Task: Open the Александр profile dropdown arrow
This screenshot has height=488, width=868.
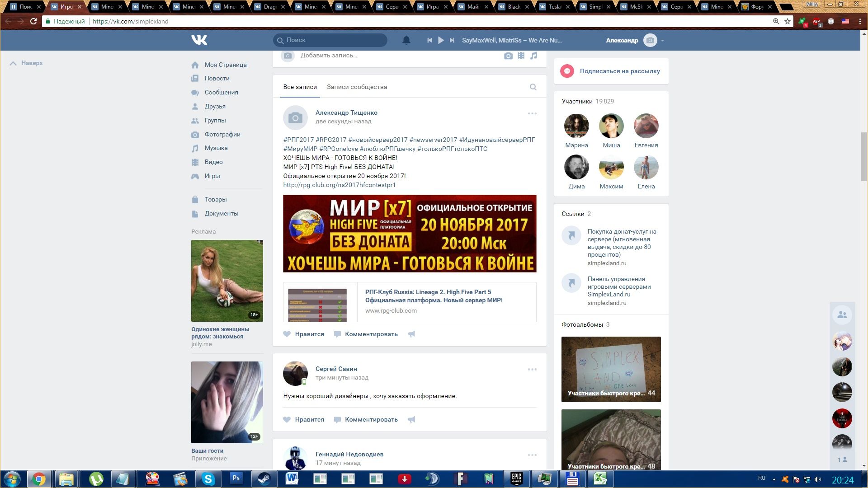Action: tap(662, 41)
